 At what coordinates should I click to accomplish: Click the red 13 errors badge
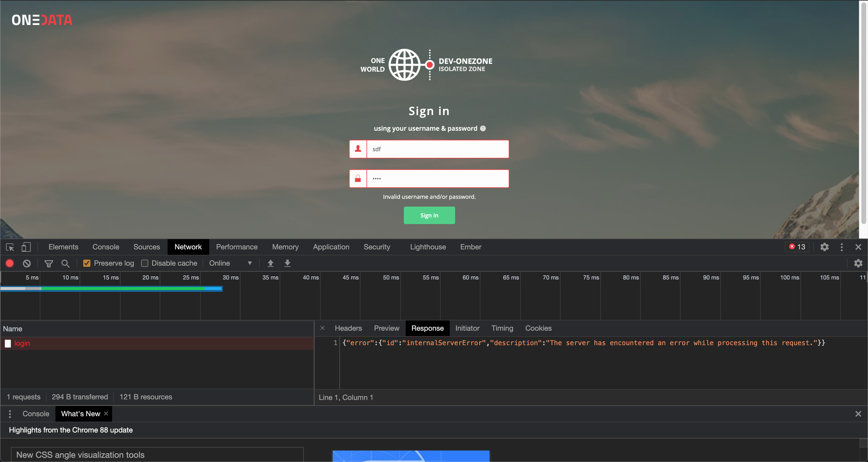pos(797,247)
